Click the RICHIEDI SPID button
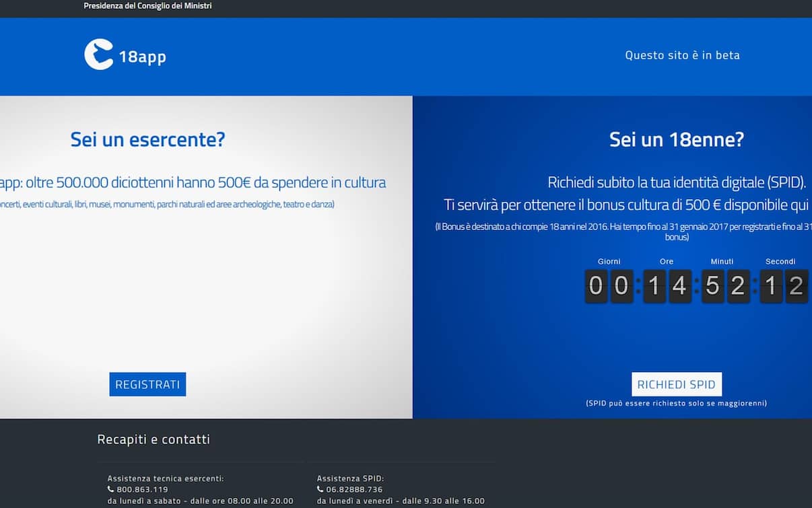The image size is (812, 508). (677, 384)
